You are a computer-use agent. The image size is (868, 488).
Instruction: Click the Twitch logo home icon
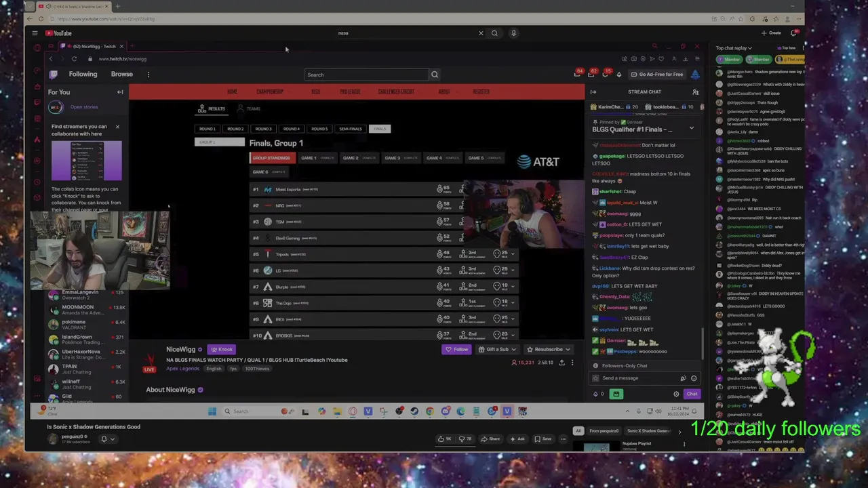point(54,75)
